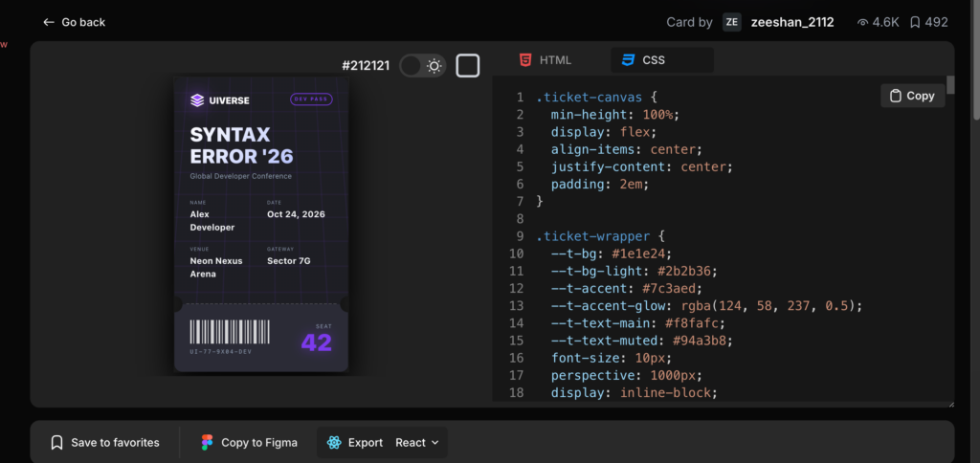Save to favorites button
The width and height of the screenshot is (980, 463).
pos(105,442)
